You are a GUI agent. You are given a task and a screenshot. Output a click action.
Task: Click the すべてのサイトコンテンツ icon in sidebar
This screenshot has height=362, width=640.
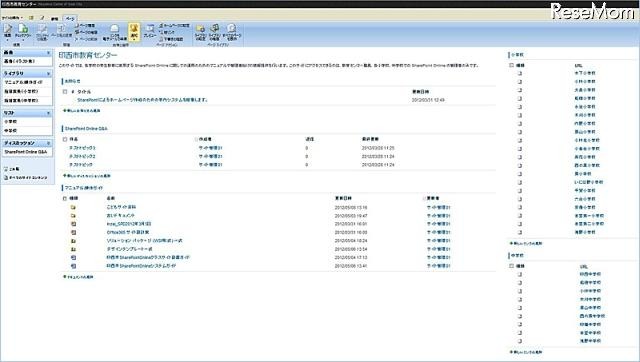point(6,178)
